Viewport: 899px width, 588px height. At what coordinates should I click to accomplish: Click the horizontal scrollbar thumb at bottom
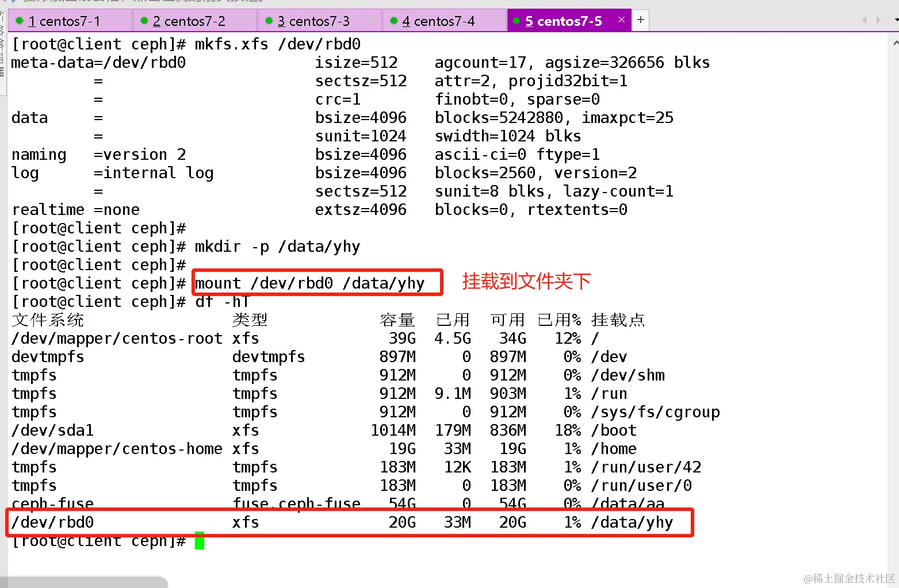(84, 582)
